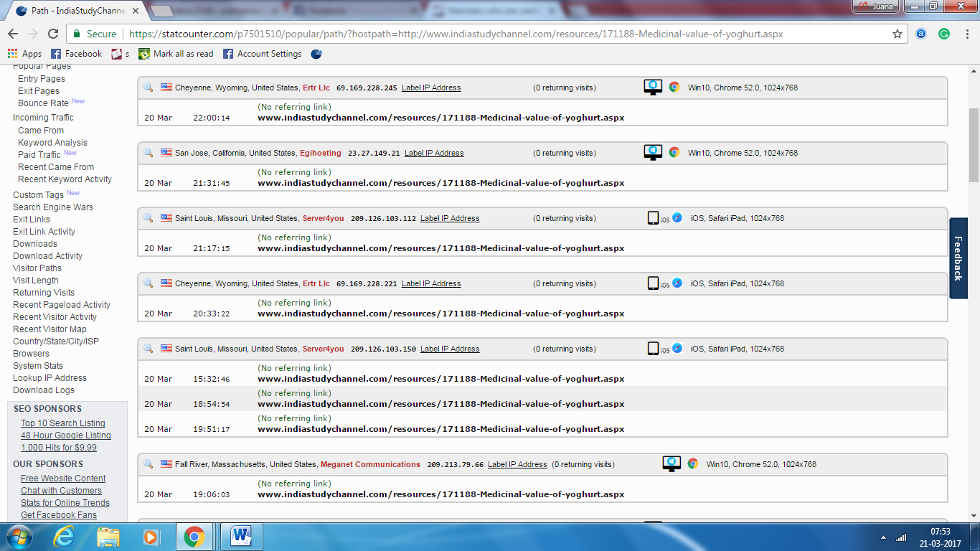Open Microsoft Word from taskbar

click(x=241, y=537)
